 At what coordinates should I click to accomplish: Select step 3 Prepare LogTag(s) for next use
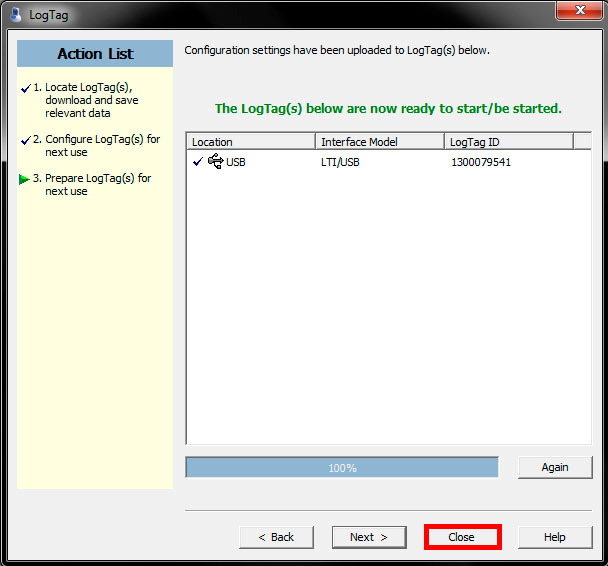(98, 185)
